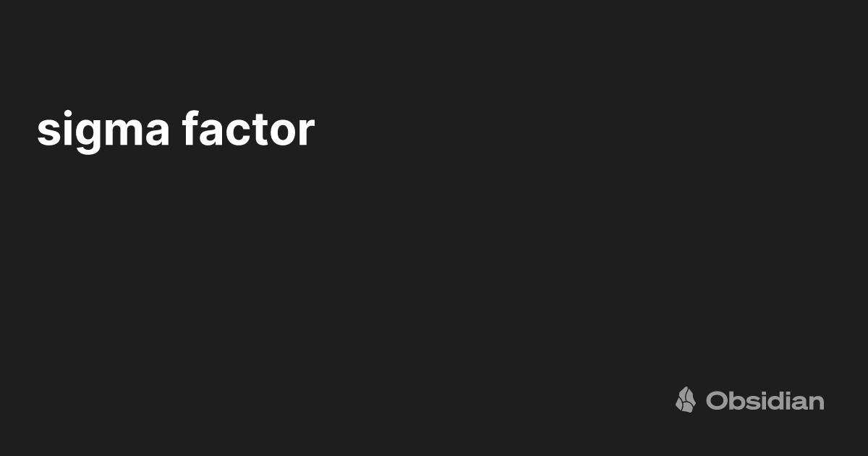Click the Obsidian wordmark text

pos(765,400)
